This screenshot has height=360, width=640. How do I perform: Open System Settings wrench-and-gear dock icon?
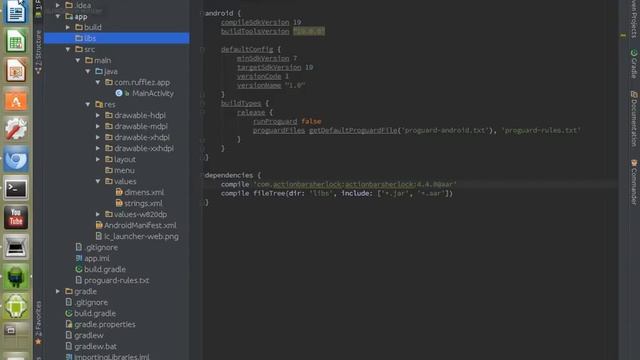[16, 129]
